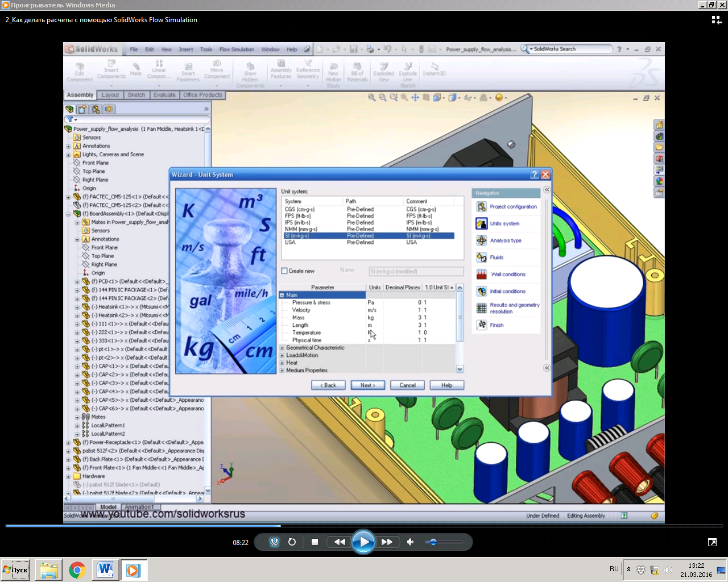Select the NMM (mm-g-s) unit system
The width and height of the screenshot is (728, 582).
click(x=369, y=229)
